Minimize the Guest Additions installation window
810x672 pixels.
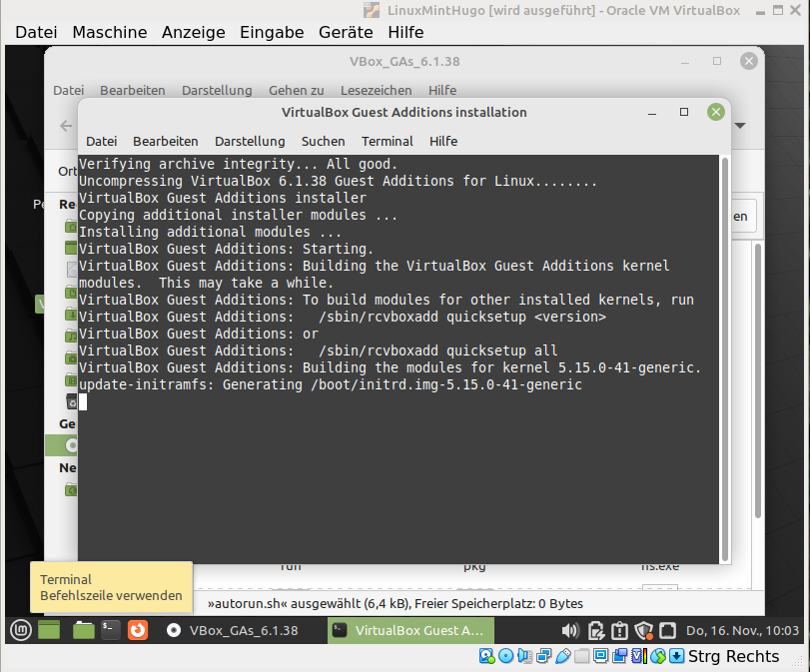point(652,113)
